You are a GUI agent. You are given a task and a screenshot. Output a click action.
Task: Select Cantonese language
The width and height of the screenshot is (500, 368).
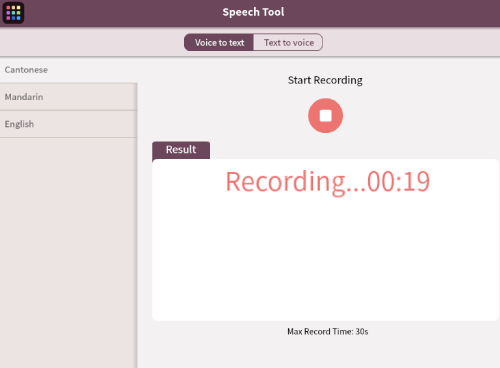69,70
